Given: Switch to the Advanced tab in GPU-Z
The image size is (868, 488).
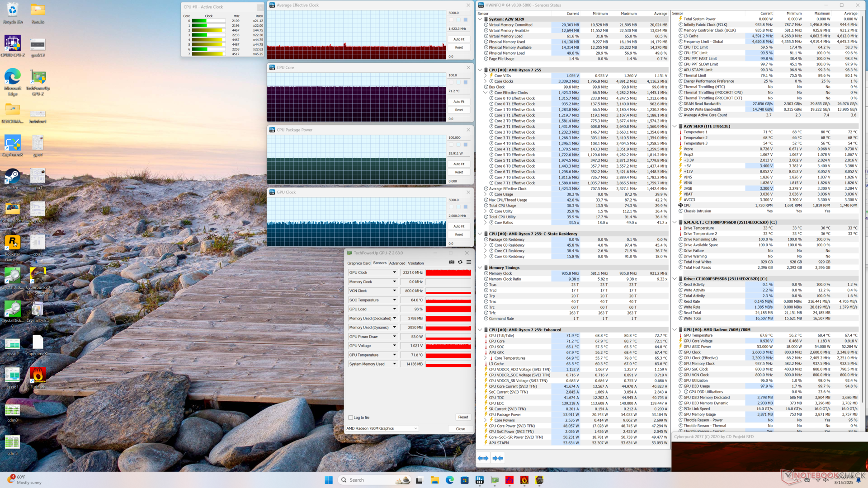Looking at the screenshot, I should coord(397,263).
